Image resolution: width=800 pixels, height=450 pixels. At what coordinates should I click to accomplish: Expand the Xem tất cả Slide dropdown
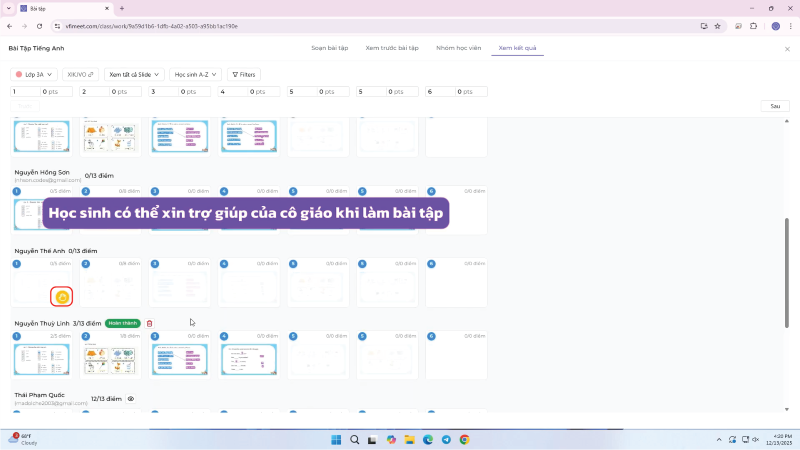[x=132, y=74]
